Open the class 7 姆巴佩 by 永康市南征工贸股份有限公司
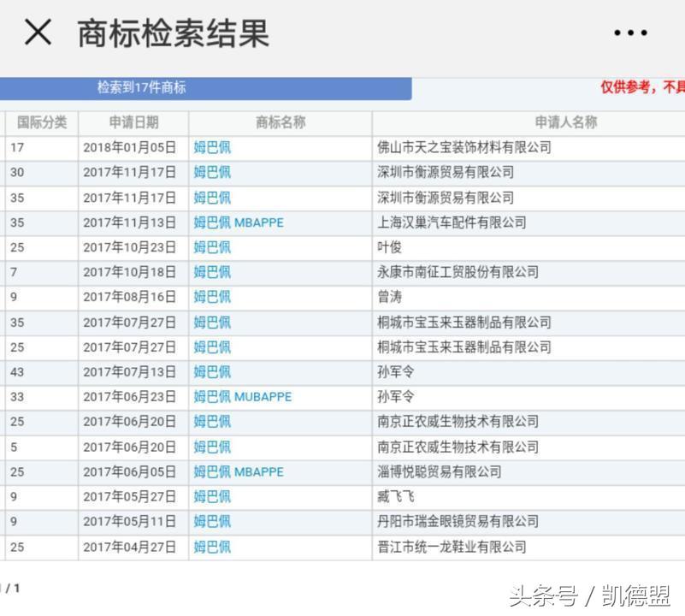 click(212, 272)
